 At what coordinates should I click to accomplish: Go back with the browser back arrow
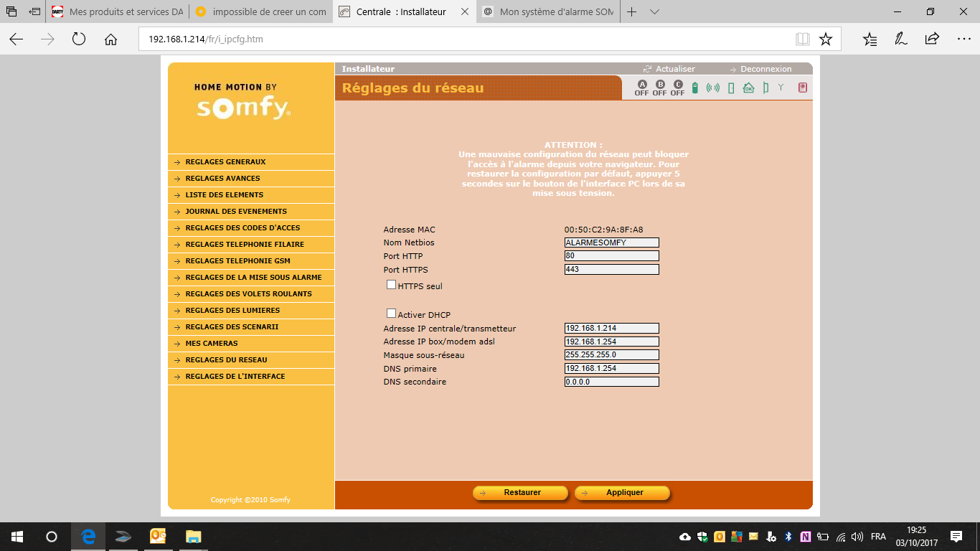coord(17,39)
